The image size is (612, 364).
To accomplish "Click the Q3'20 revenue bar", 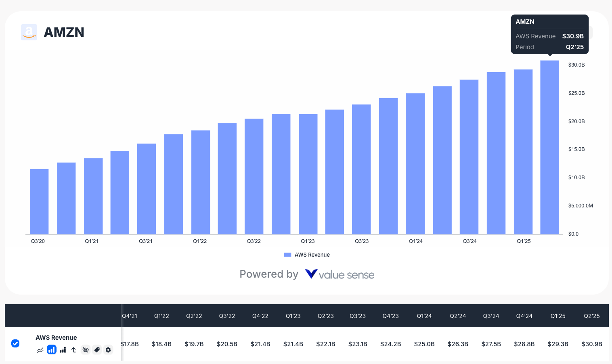I will click(39, 201).
